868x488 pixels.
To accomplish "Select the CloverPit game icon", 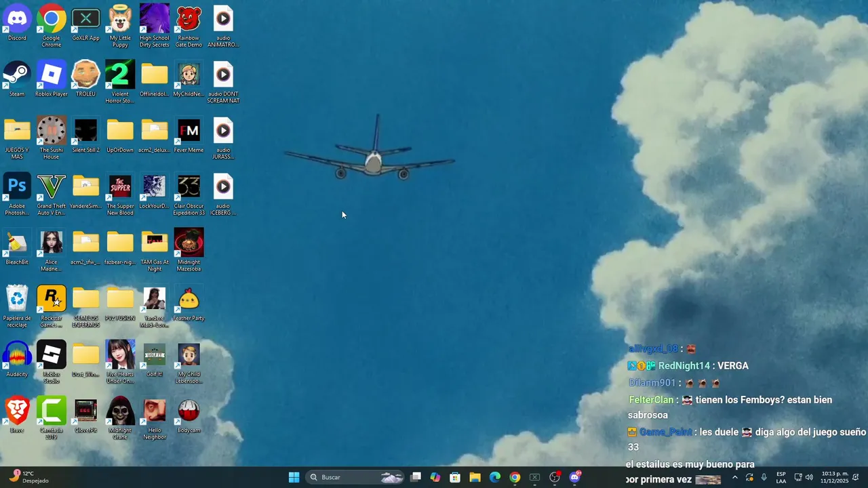I will click(85, 415).
